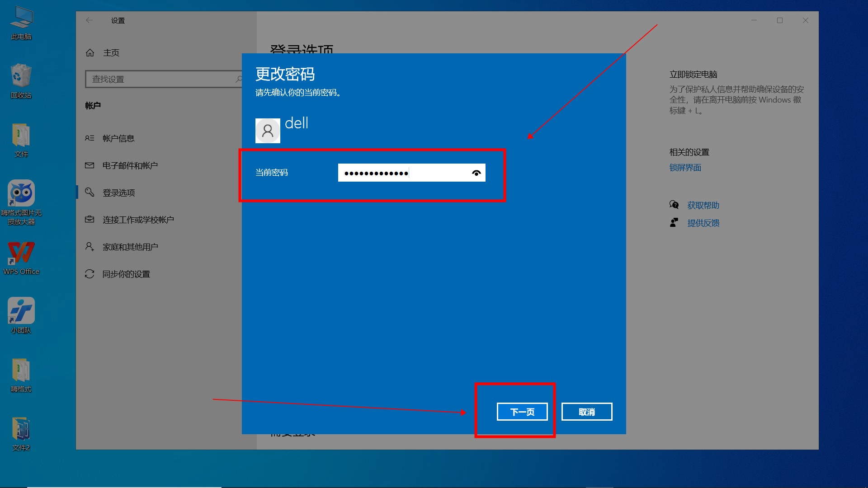Click the dell user avatar icon
Screen dimensions: 868x488
coord(268,131)
